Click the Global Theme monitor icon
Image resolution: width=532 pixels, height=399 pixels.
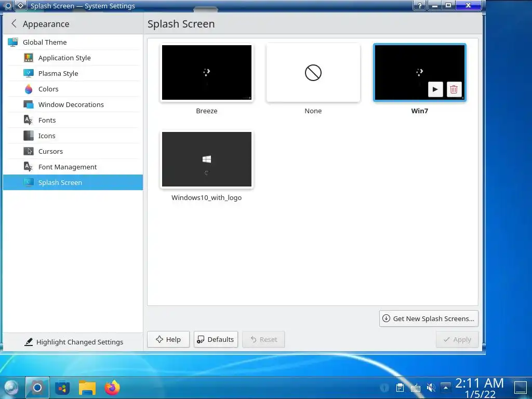coord(13,42)
